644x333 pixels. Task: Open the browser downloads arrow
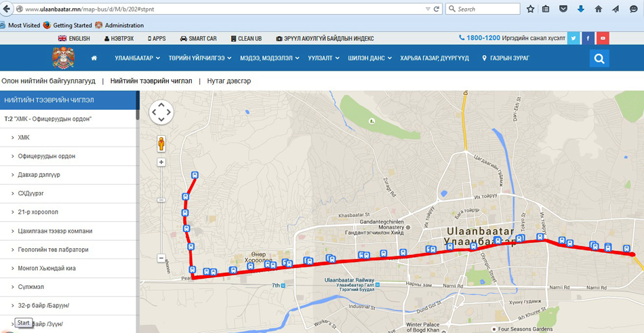pos(581,9)
